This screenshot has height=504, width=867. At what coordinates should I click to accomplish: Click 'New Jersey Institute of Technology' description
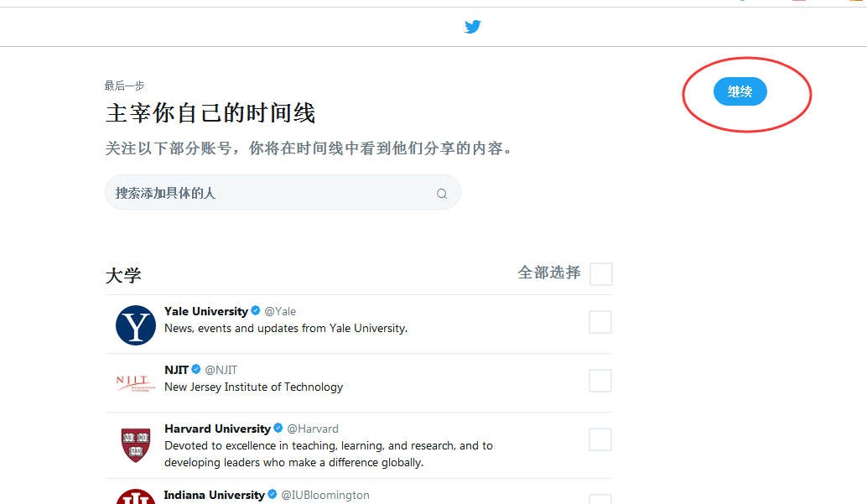click(254, 387)
